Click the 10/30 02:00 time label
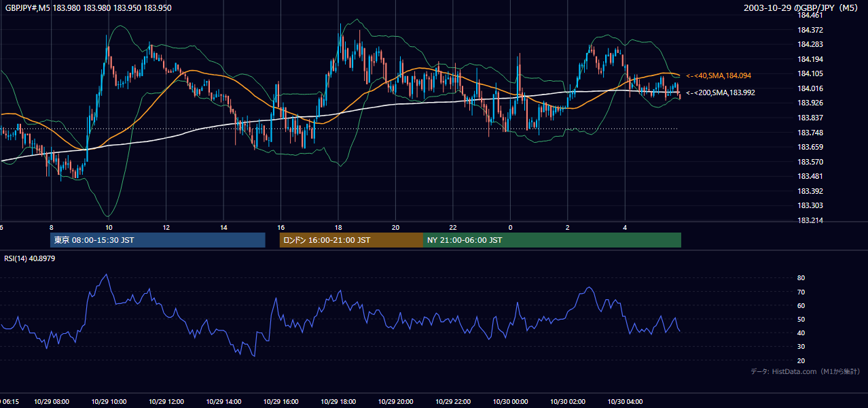The image size is (868, 408). 568,402
